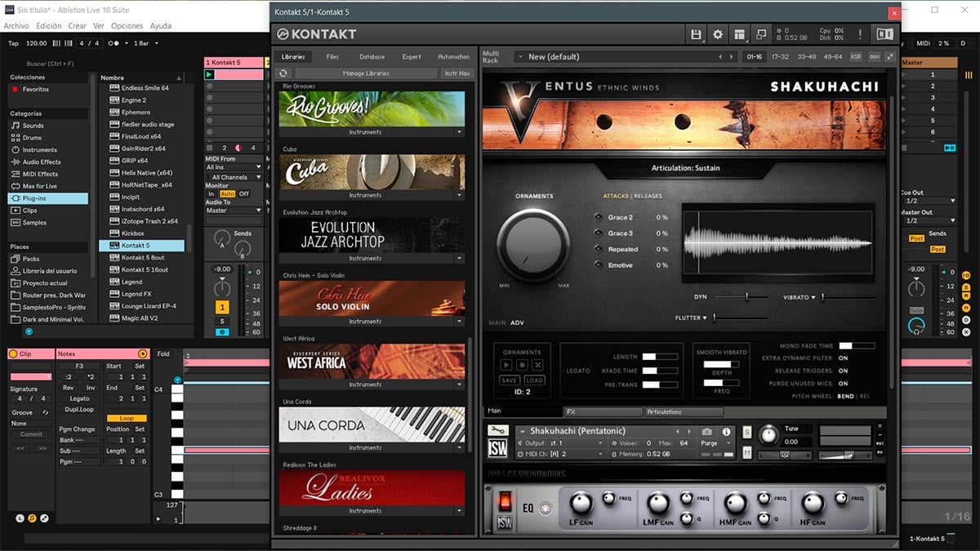The width and height of the screenshot is (980, 551).
Task: Click the Instr Nav button
Action: [x=457, y=73]
